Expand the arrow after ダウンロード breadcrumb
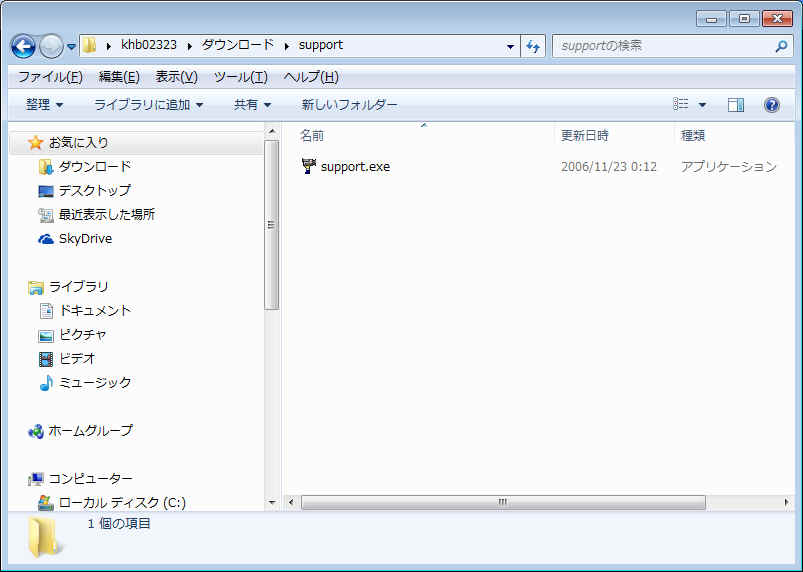The image size is (803, 572). tap(287, 46)
